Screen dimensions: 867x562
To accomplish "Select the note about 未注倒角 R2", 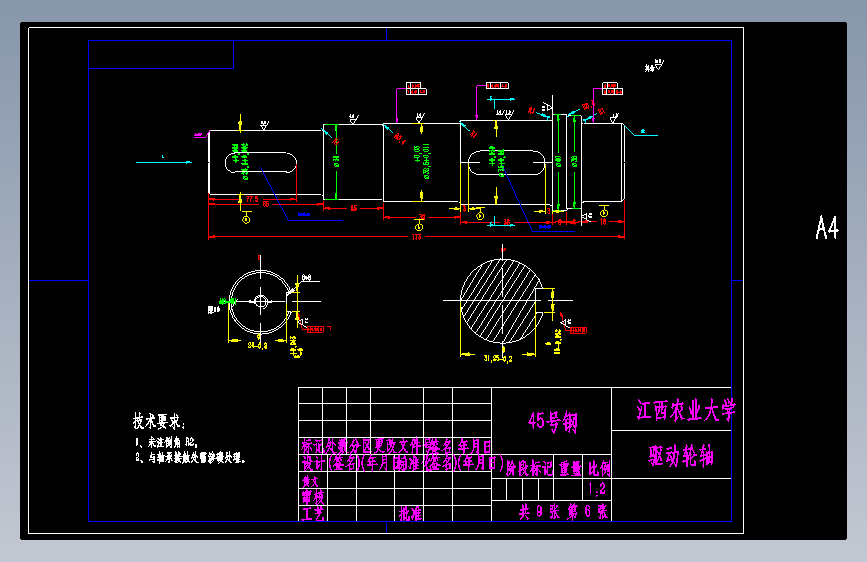I will click(166, 443).
